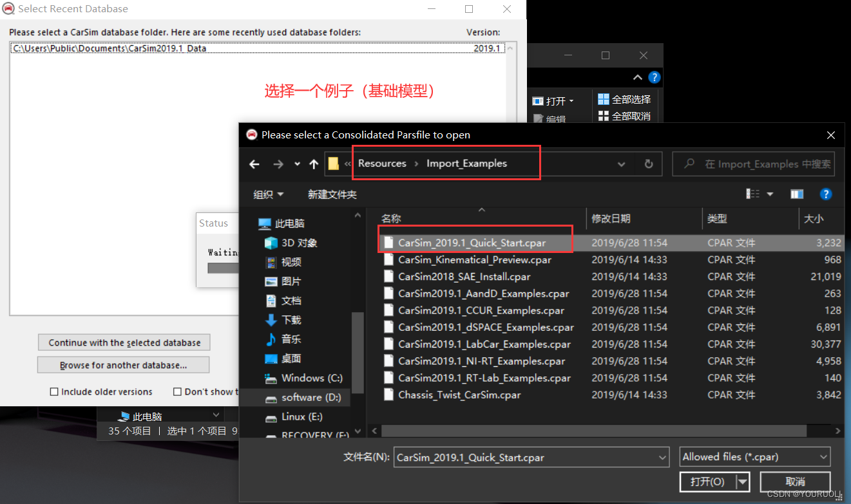Click the 全部取消 deselect icon

tap(604, 117)
